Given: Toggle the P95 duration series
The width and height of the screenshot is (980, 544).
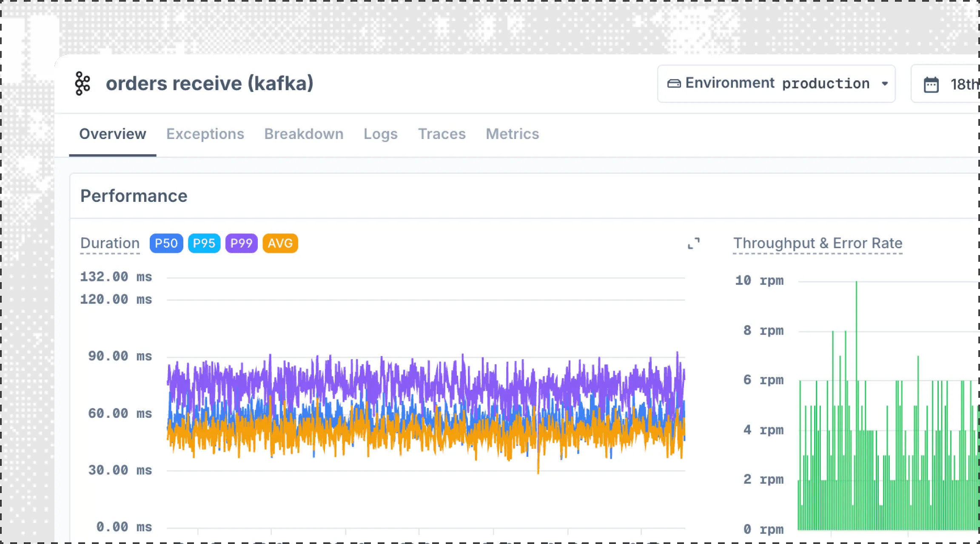Looking at the screenshot, I should (204, 244).
